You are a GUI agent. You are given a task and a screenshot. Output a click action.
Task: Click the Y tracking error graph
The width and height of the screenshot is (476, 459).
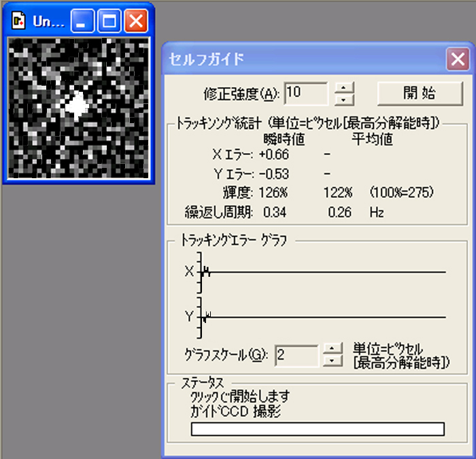pos(321,318)
